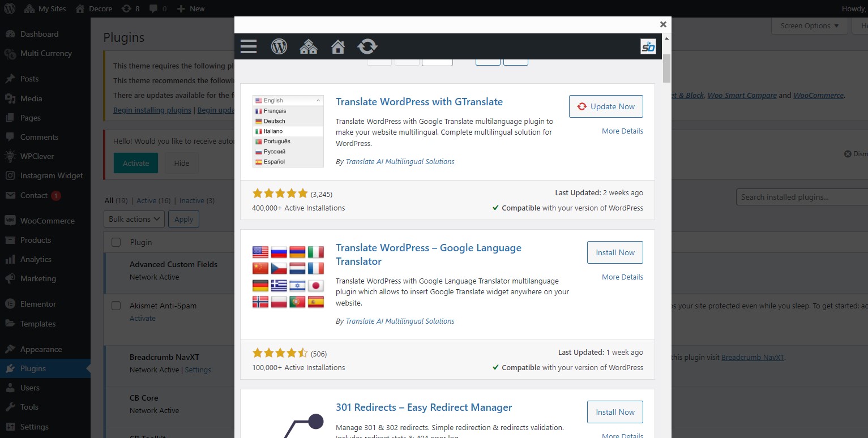Close the plugin install modal

(663, 24)
